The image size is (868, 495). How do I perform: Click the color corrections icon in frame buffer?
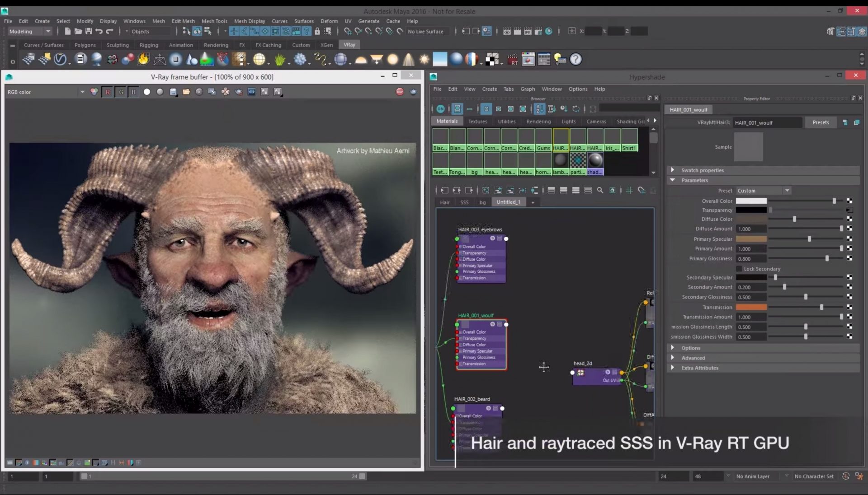pos(94,92)
